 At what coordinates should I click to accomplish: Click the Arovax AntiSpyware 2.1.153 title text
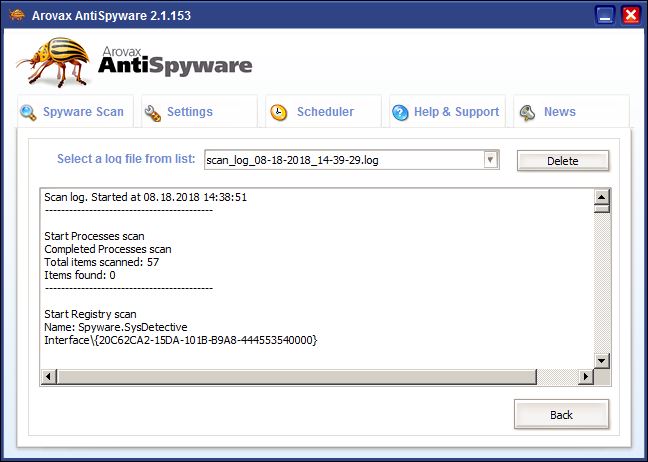112,16
